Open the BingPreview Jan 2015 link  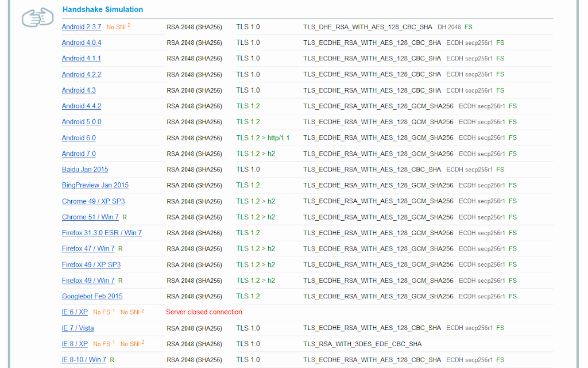pyautogui.click(x=95, y=186)
